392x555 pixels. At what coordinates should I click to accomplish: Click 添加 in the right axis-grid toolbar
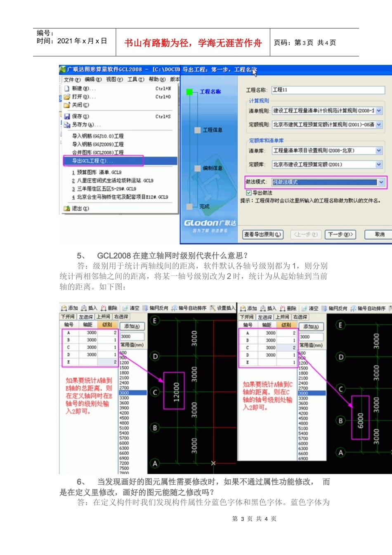[x=249, y=308]
